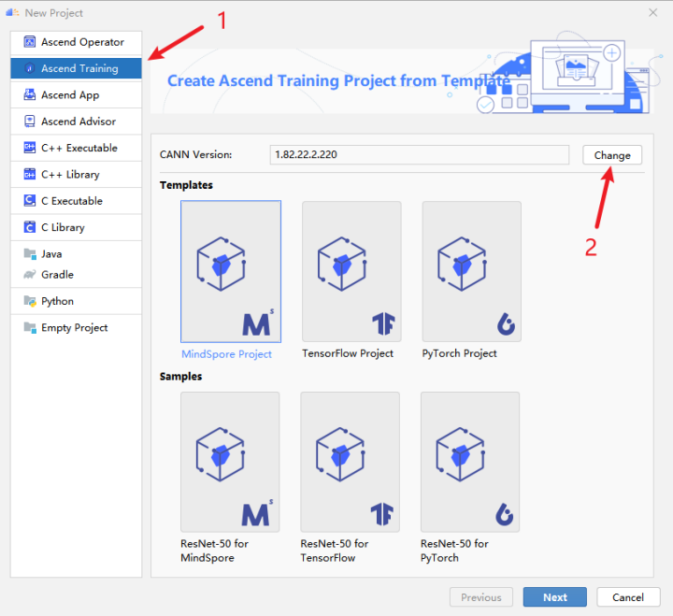Image resolution: width=673 pixels, height=616 pixels.
Task: Pick C++ Library project type
Action: 76,174
